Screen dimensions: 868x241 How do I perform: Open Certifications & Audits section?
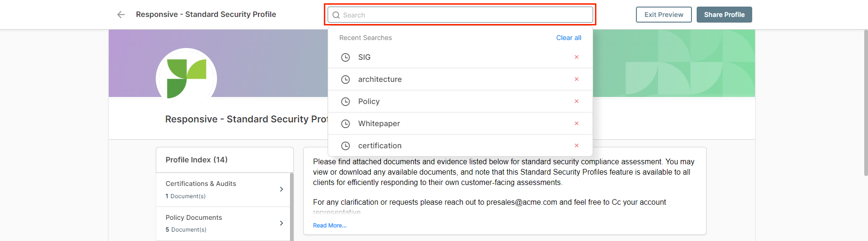(223, 190)
